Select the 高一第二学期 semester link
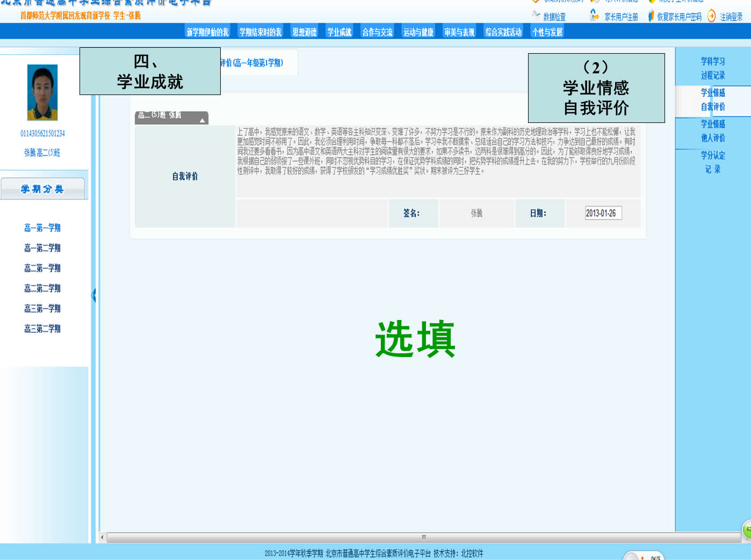This screenshot has height=560, width=751. coord(42,248)
